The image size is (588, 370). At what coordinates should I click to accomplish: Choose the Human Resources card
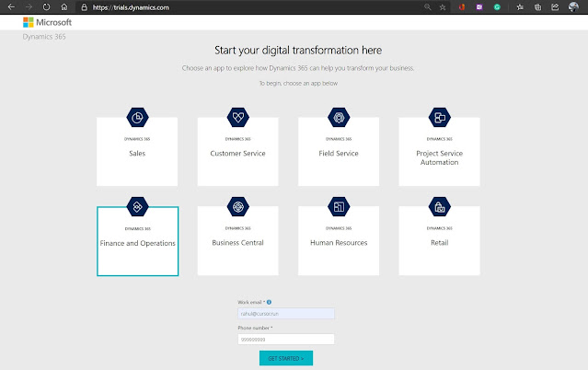point(339,240)
